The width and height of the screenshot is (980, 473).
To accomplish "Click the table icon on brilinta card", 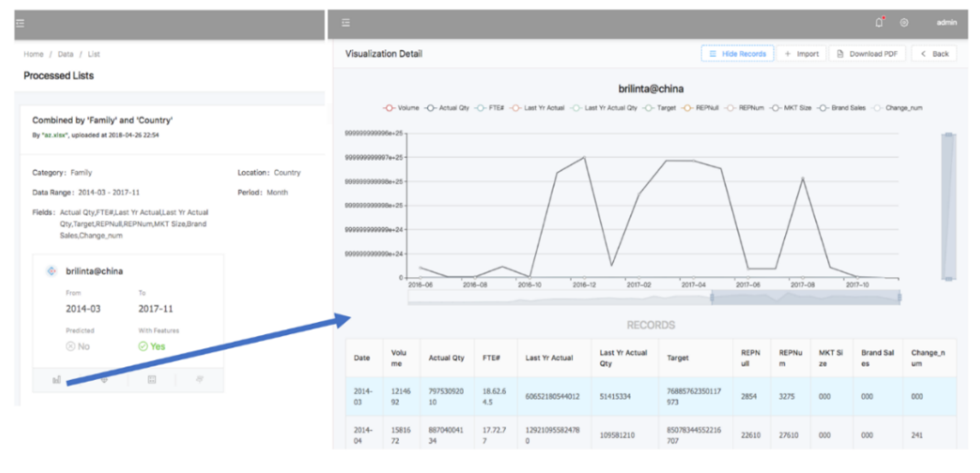I will click(x=152, y=379).
